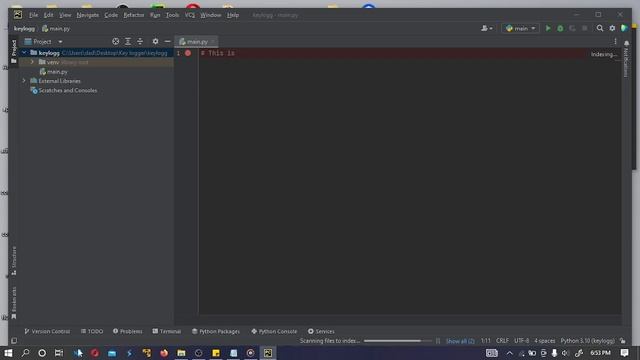Screen dimensions: 640x360
Task: Expand External Libraries node
Action: click(x=24, y=81)
